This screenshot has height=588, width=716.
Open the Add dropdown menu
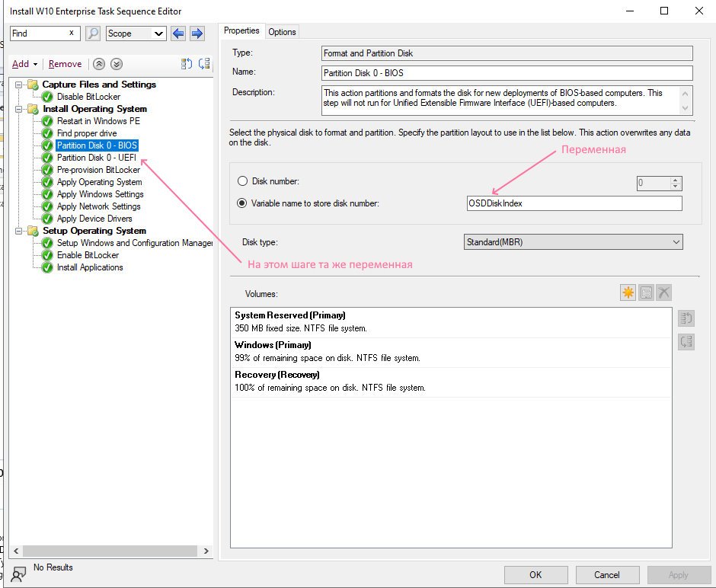click(x=24, y=65)
